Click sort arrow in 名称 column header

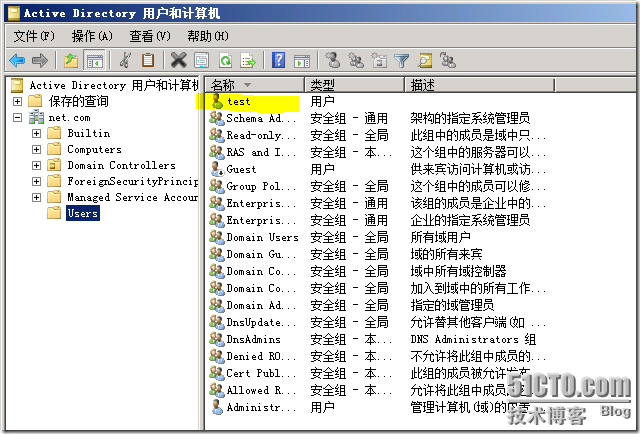247,85
